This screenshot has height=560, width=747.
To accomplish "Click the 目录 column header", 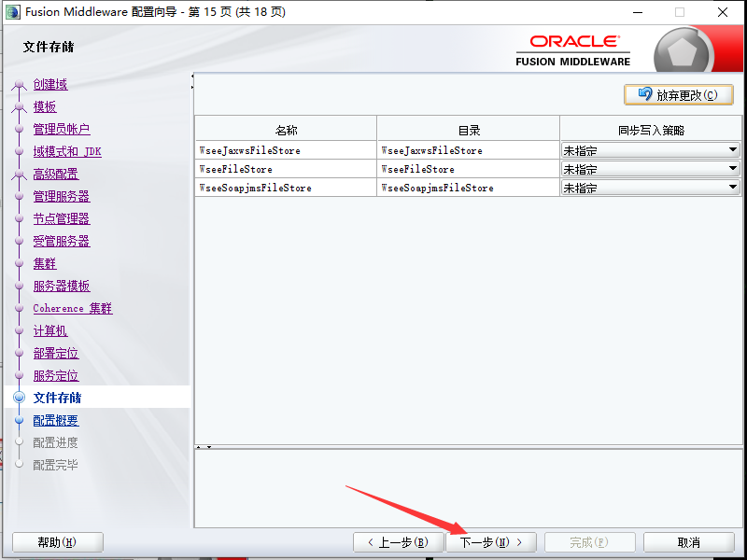I will 469,130.
